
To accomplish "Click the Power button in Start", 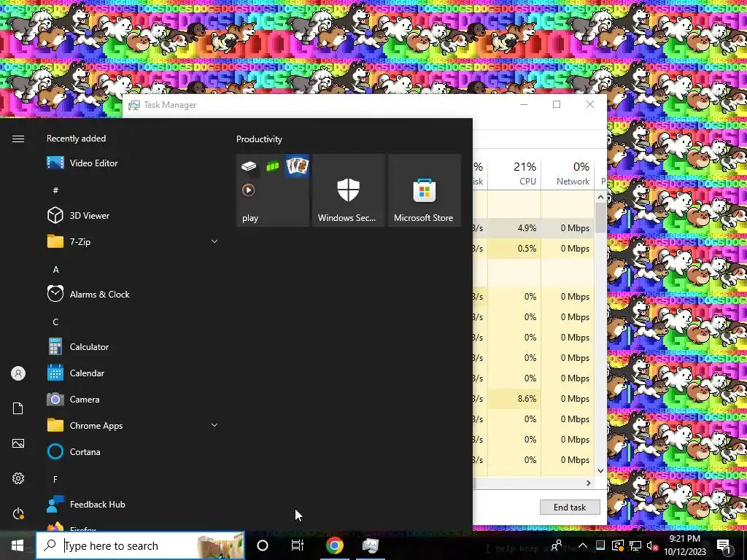I will (18, 513).
